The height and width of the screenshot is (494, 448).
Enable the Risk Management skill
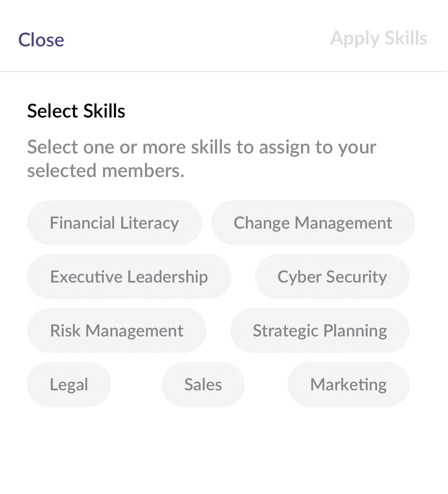click(116, 330)
